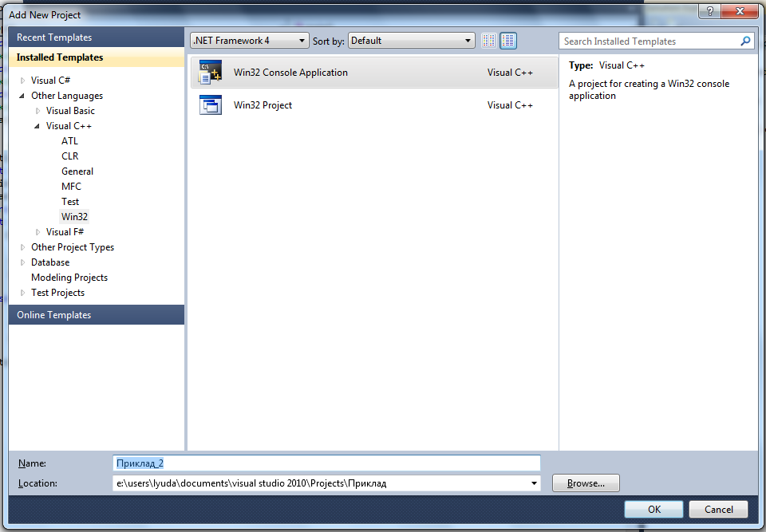Select the Win32 Project template name
This screenshot has width=766, height=532.
(263, 105)
